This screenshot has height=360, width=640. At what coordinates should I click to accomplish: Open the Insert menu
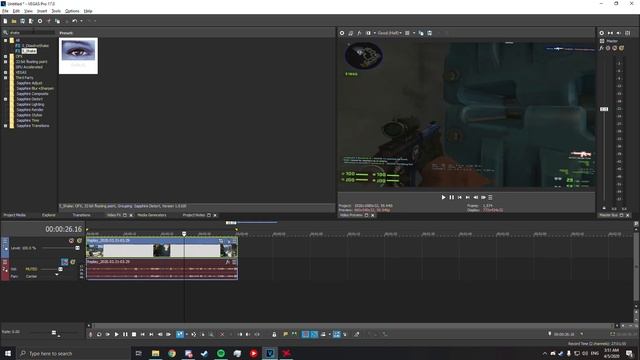(42, 11)
